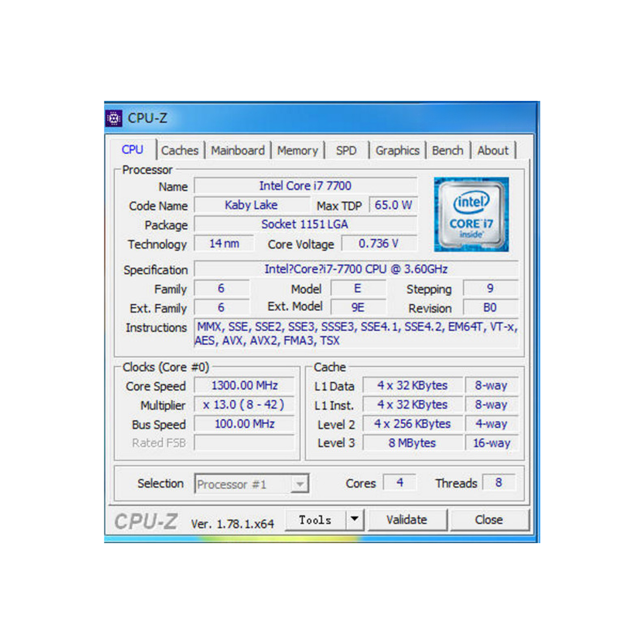Open the Bench tab
This screenshot has width=644, height=644.
[447, 151]
